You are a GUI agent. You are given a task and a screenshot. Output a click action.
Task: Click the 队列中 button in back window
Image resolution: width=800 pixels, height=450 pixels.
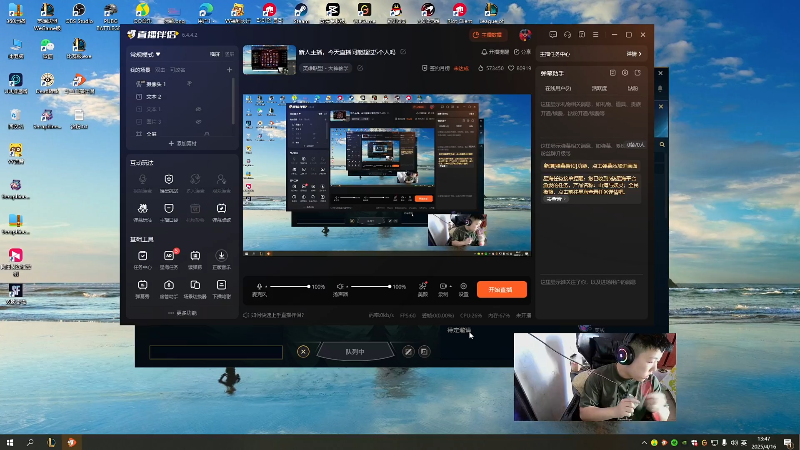tap(355, 352)
